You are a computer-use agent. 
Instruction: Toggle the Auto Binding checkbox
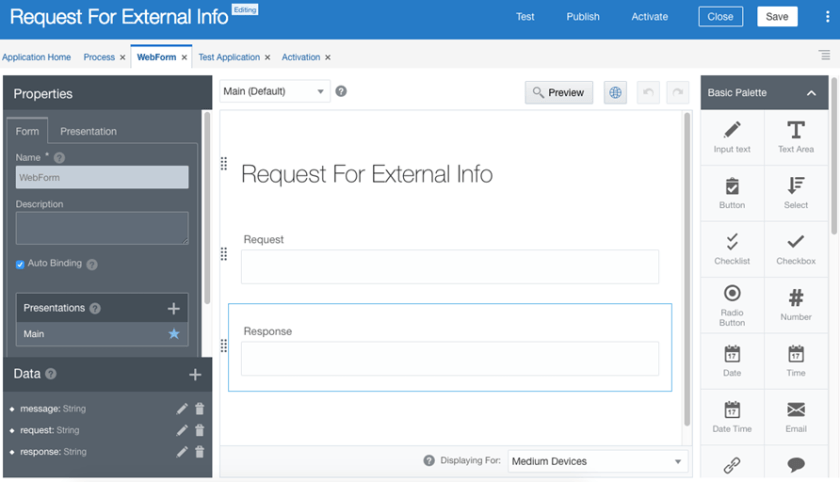click(20, 264)
